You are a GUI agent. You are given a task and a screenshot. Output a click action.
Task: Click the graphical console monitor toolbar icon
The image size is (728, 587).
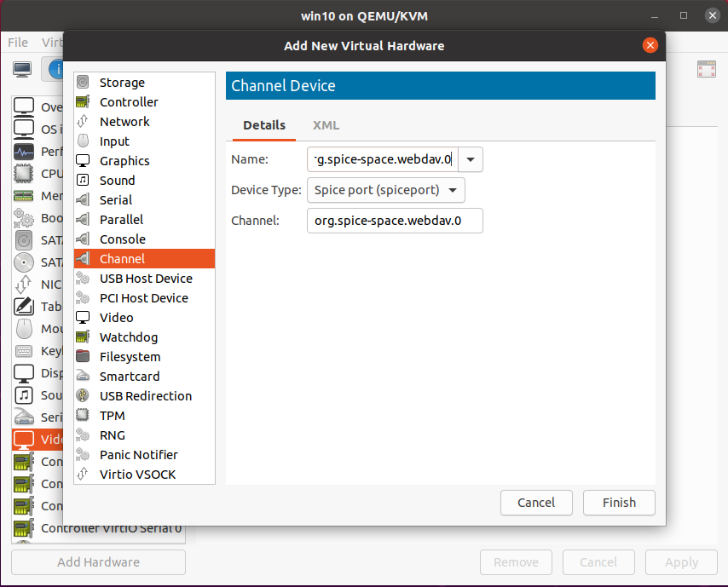pos(22,69)
